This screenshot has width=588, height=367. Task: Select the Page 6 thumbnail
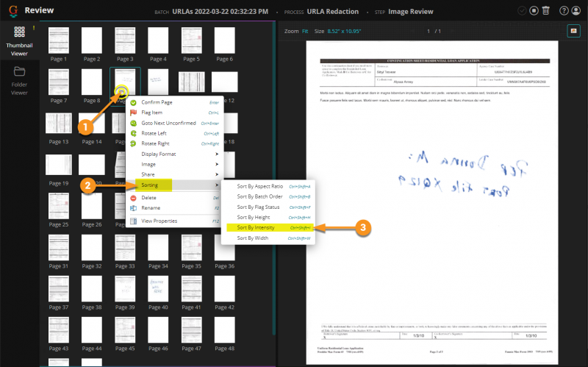(225, 40)
